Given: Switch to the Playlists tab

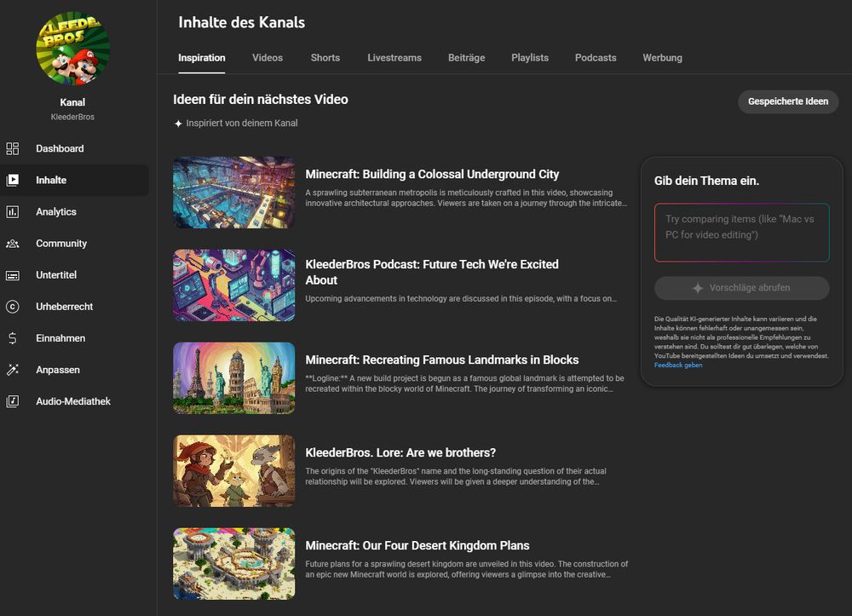Looking at the screenshot, I should point(530,58).
